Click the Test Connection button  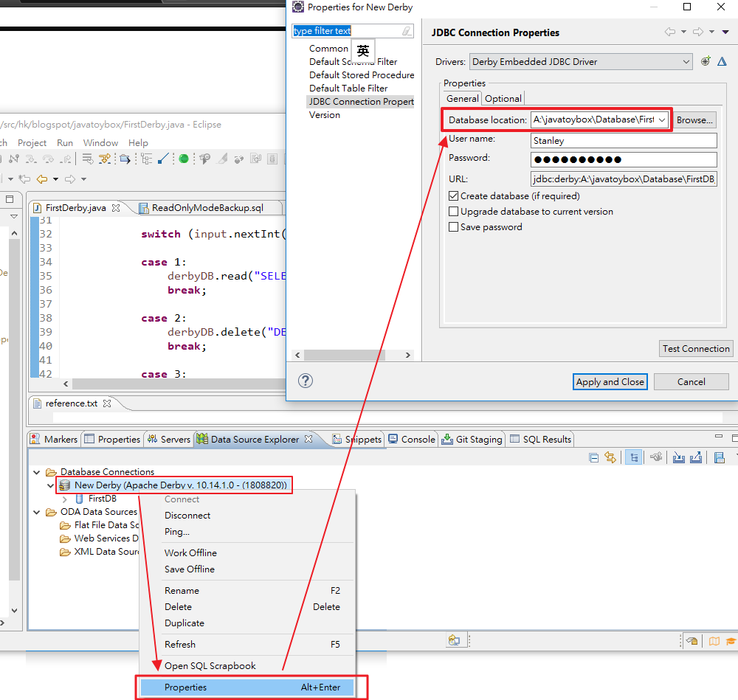tap(696, 348)
